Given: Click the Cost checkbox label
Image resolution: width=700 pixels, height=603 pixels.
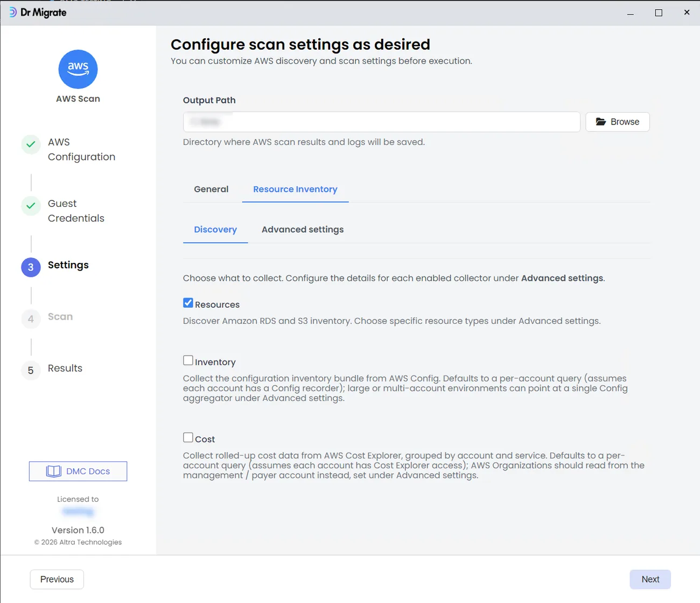Looking at the screenshot, I should pyautogui.click(x=205, y=439).
